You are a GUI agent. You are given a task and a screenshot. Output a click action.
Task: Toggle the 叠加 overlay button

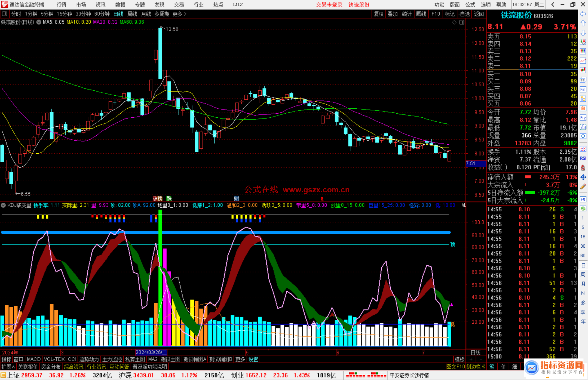pyautogui.click(x=393, y=14)
